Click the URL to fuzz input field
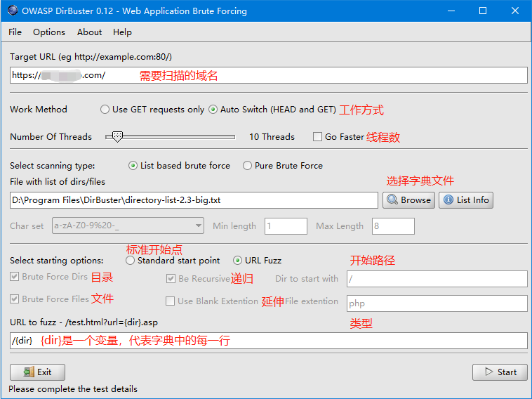The image size is (532, 399). click(x=268, y=341)
